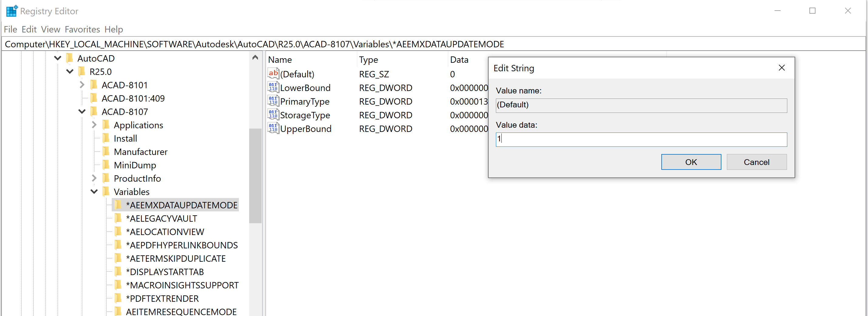Collapse the Variables tree node
Viewport: 868px width, 316px height.
tap(94, 191)
